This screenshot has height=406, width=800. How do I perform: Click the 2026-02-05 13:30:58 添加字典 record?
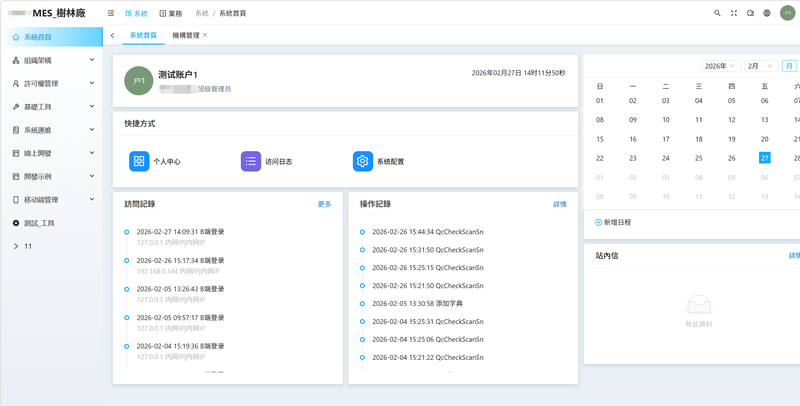[x=417, y=303]
